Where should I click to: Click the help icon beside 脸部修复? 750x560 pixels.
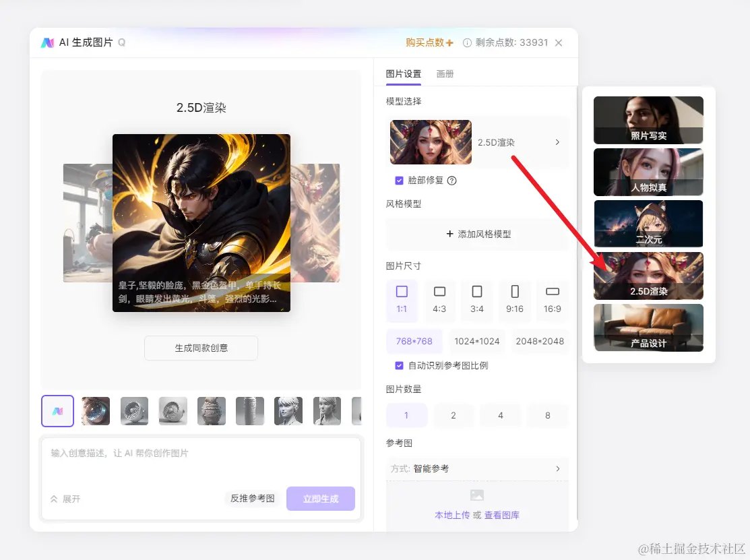point(451,181)
